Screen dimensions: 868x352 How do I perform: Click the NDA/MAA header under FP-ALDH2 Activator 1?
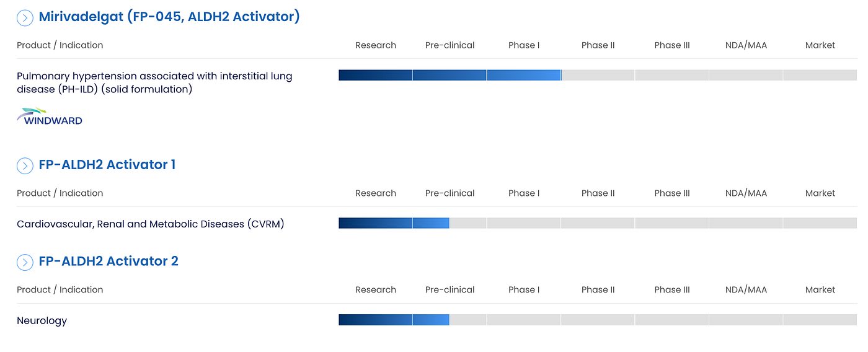point(746,193)
